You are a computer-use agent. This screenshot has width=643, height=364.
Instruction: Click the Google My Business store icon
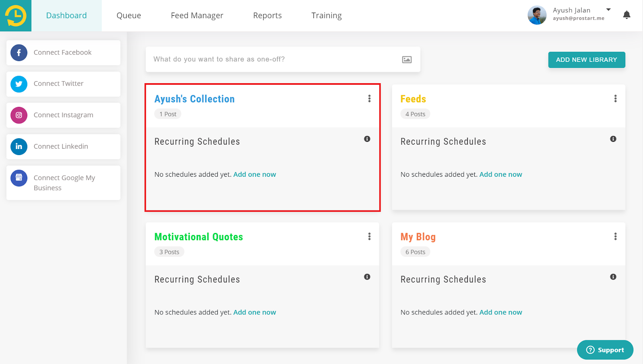click(19, 178)
